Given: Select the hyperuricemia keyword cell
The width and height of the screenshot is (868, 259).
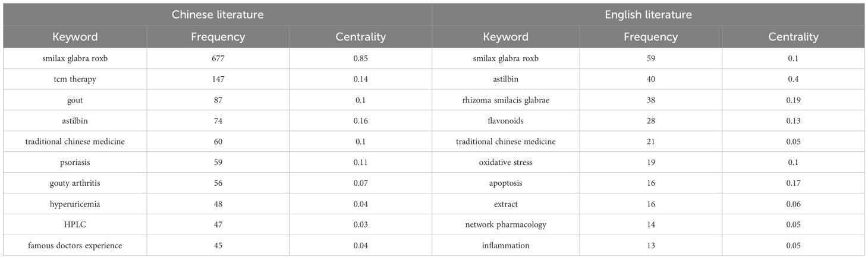Looking at the screenshot, I should coord(75,204).
